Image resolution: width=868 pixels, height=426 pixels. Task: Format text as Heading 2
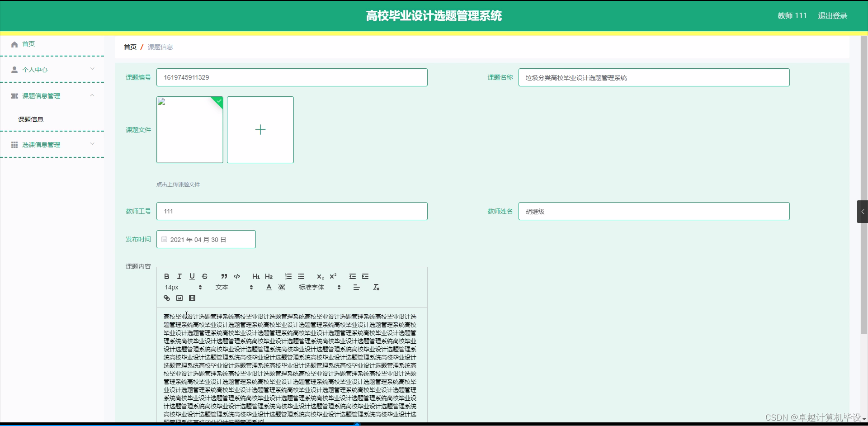(269, 276)
